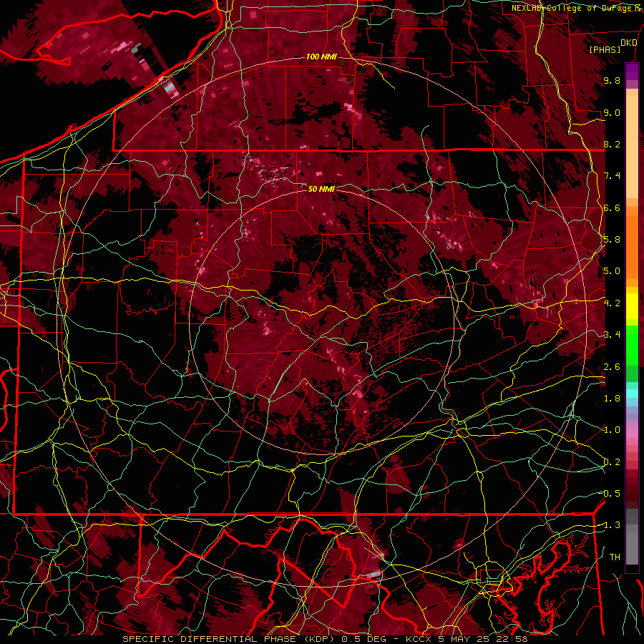Click the 9.8 value on the color scale

coord(612,80)
